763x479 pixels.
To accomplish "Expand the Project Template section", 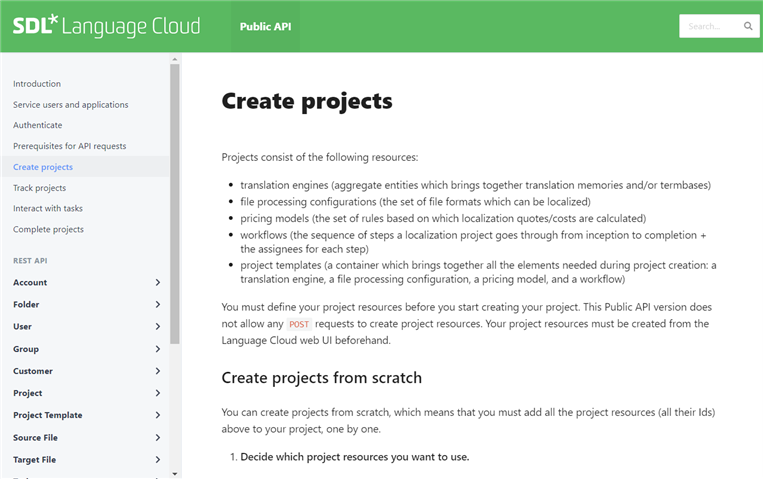I will [x=87, y=415].
